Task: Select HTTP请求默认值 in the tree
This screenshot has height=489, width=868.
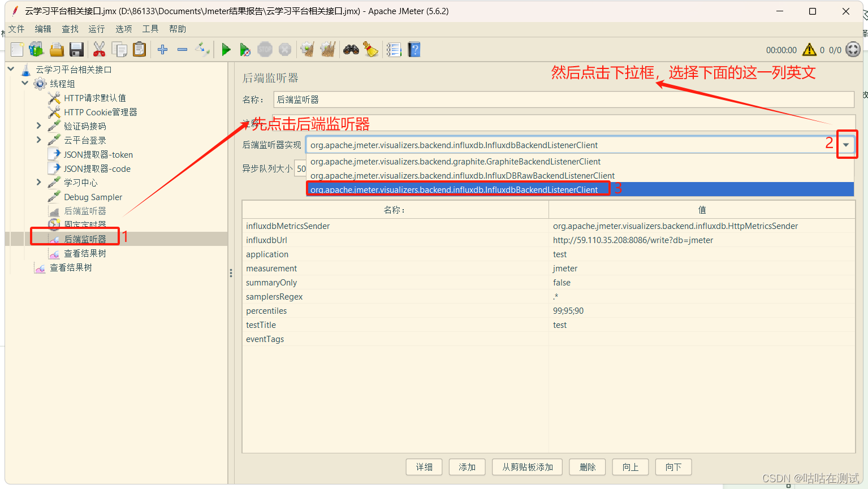Action: [95, 98]
